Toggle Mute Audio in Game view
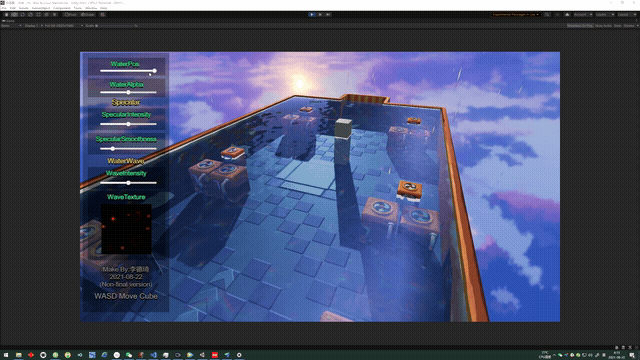 [x=603, y=26]
